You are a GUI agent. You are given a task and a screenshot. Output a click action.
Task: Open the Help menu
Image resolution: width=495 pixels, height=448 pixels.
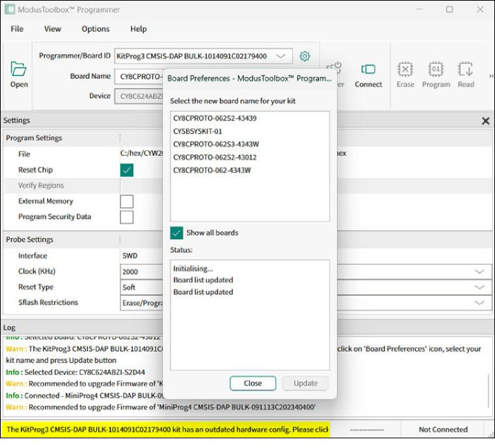click(138, 28)
